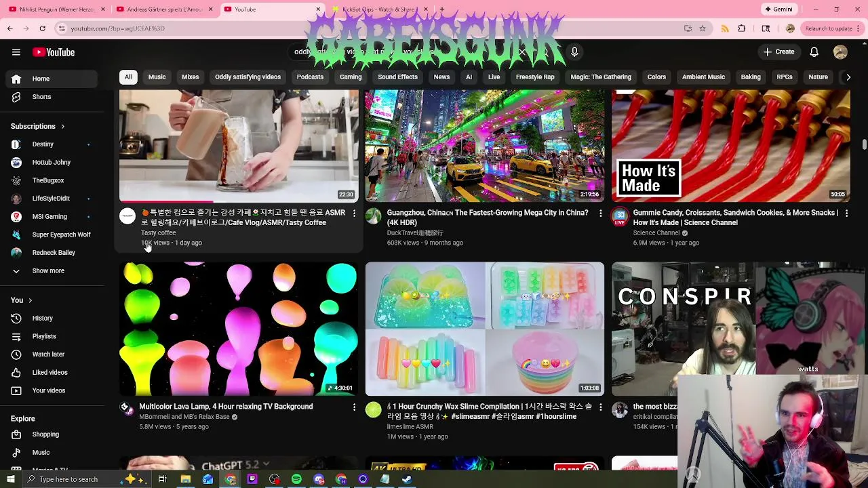Select the Sound Effects chip
This screenshot has width=868, height=488.
(x=397, y=77)
